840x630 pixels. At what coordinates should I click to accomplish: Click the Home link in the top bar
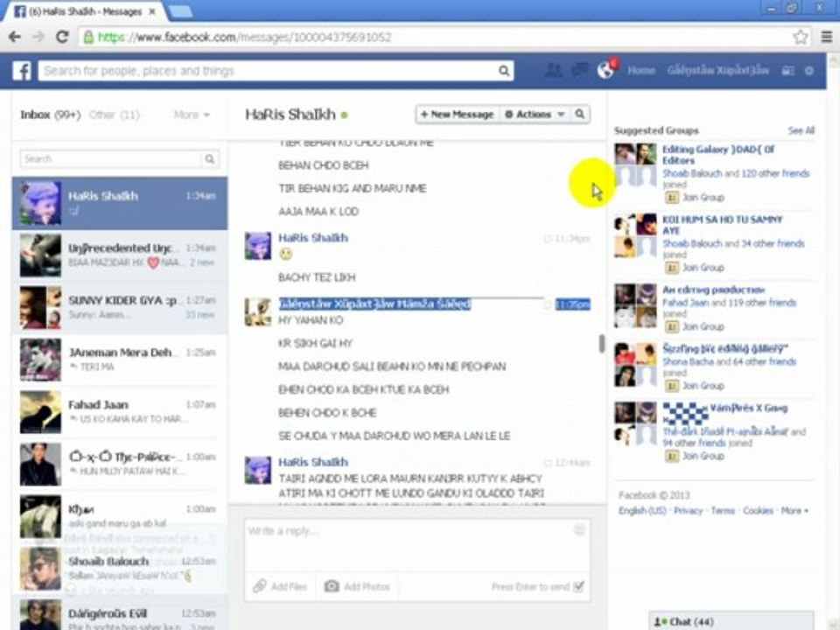point(640,70)
